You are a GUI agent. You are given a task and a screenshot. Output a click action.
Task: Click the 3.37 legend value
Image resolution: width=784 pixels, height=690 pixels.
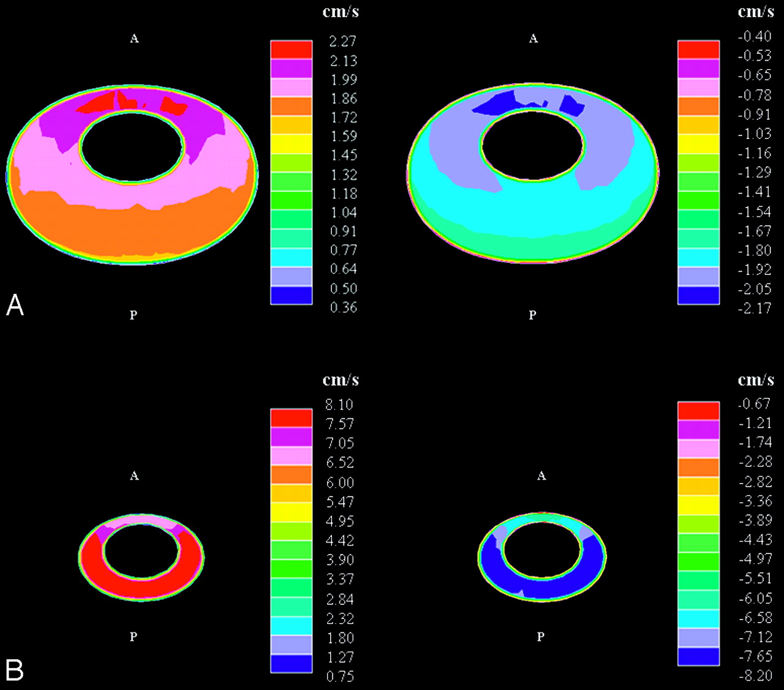click(x=340, y=579)
